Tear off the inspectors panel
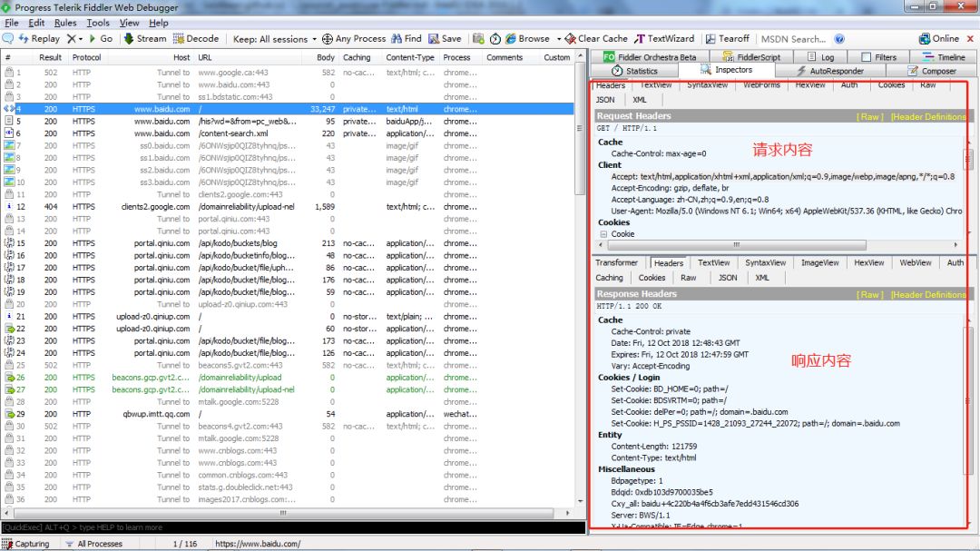Viewport: 980px width, 551px height. pos(728,39)
